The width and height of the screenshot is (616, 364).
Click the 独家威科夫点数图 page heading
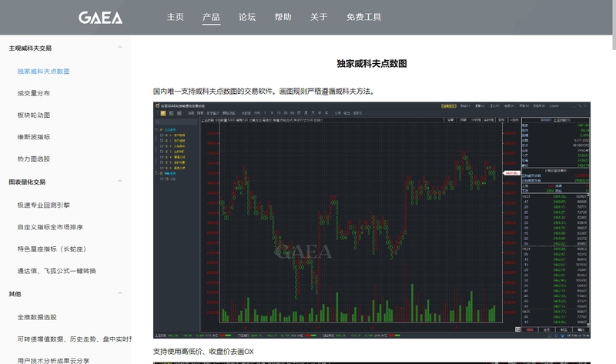[372, 64]
